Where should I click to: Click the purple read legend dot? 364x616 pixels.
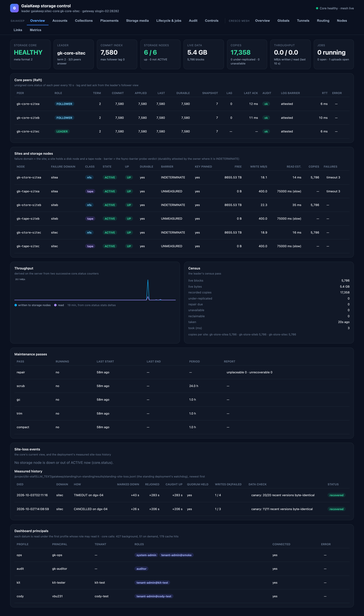pyautogui.click(x=55, y=305)
